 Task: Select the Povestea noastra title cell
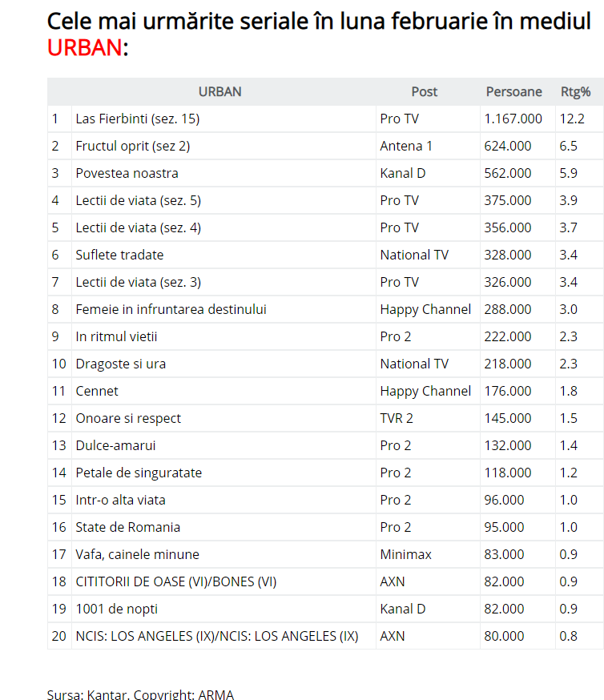coord(127,173)
